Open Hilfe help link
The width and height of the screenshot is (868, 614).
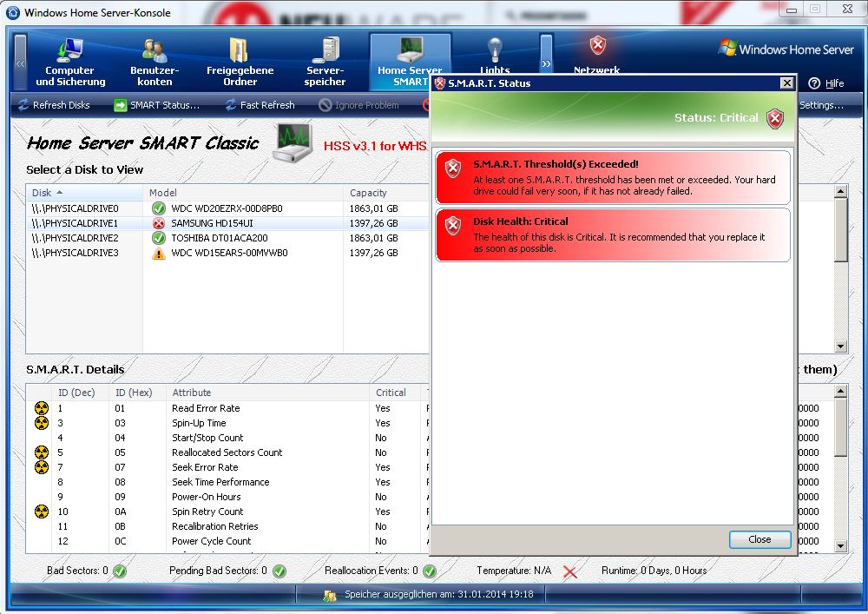826,83
